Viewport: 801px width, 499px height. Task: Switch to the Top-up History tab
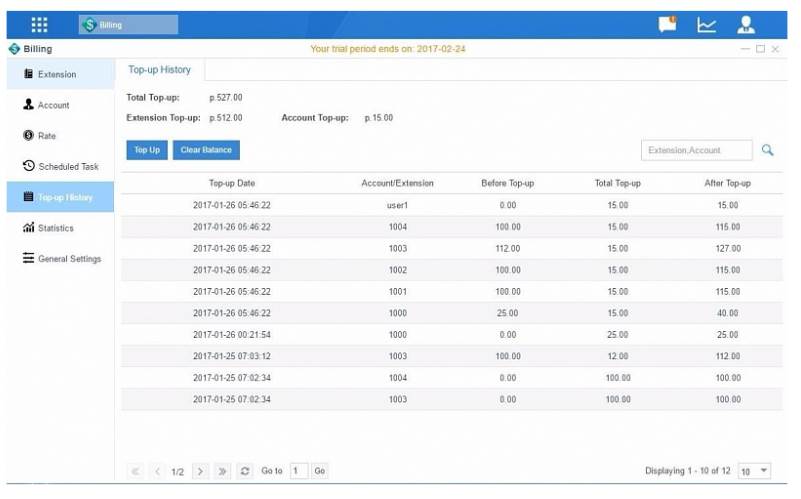tap(160, 70)
